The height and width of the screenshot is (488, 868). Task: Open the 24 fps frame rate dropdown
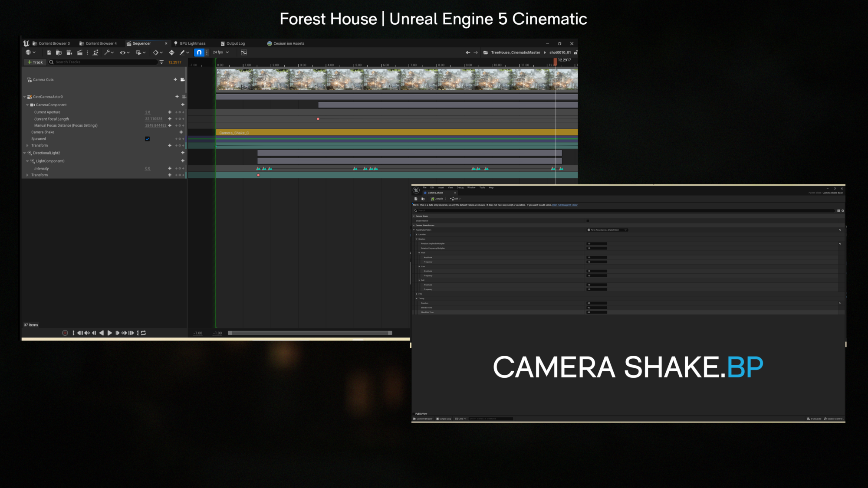[x=220, y=52]
